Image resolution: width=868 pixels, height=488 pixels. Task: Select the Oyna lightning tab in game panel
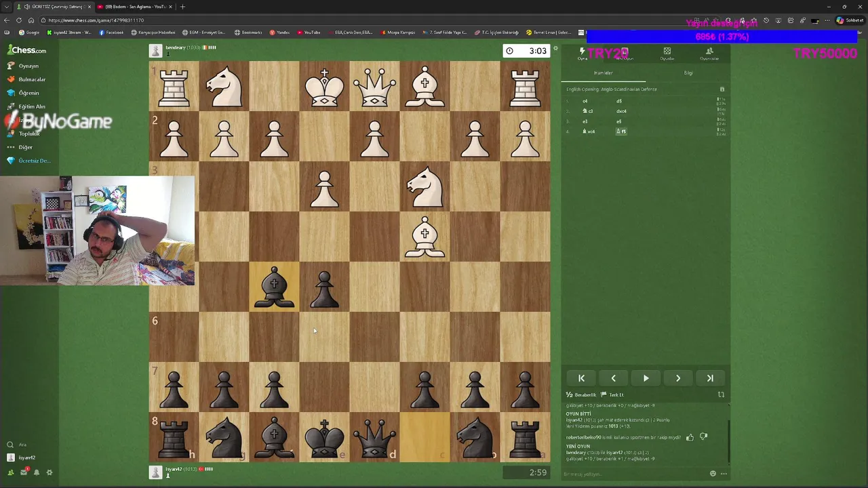tap(582, 54)
